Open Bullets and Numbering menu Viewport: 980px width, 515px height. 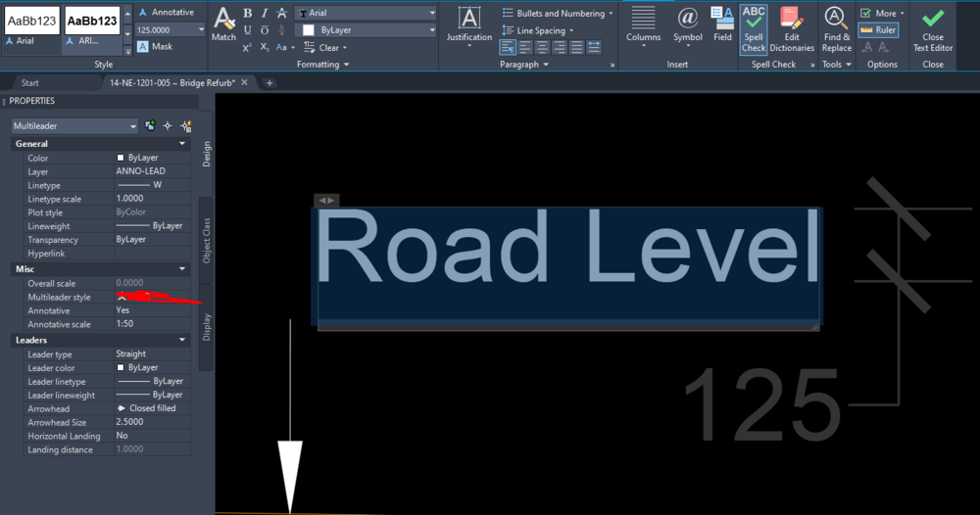coord(558,14)
